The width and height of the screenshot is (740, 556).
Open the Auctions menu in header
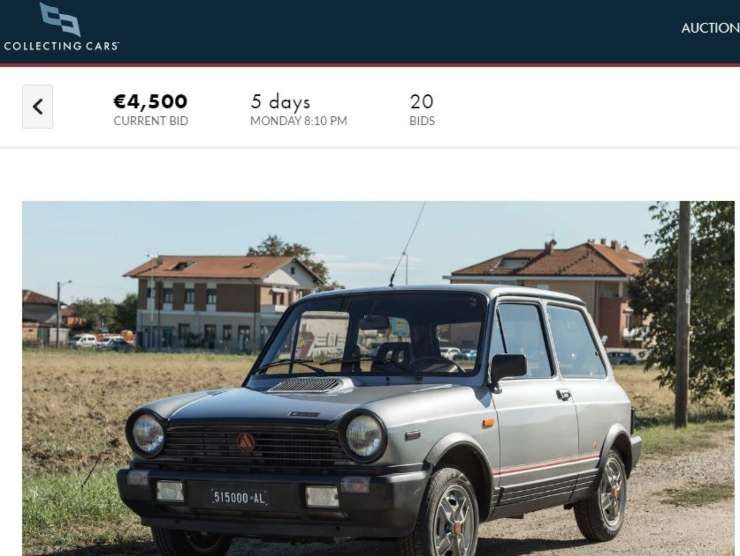710,28
